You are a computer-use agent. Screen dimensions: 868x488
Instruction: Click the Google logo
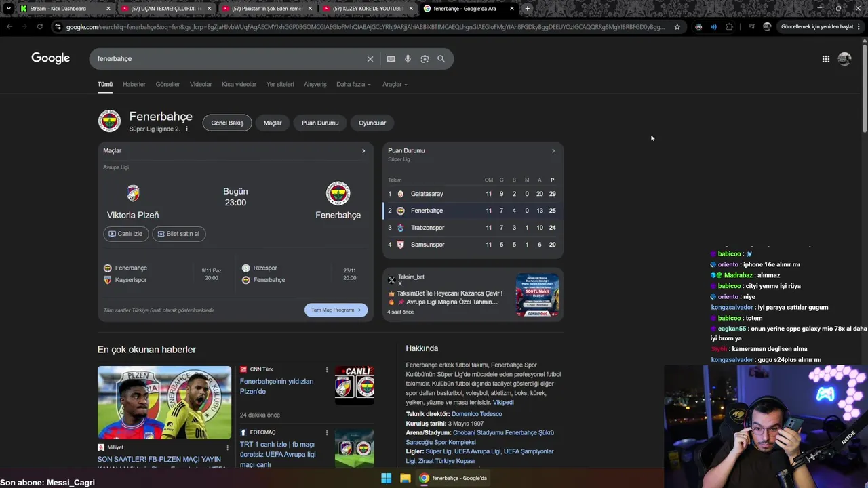tap(50, 58)
